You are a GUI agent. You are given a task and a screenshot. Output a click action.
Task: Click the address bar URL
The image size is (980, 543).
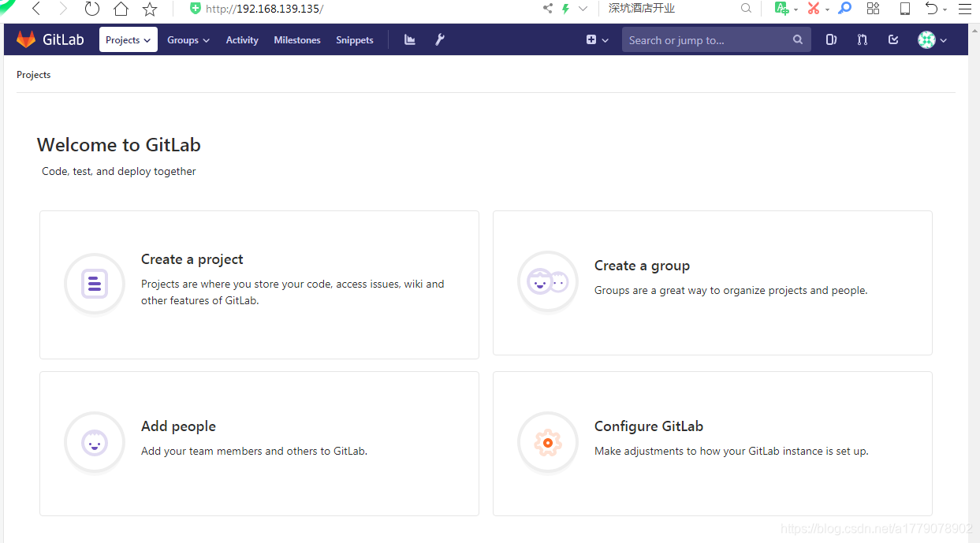pos(265,9)
